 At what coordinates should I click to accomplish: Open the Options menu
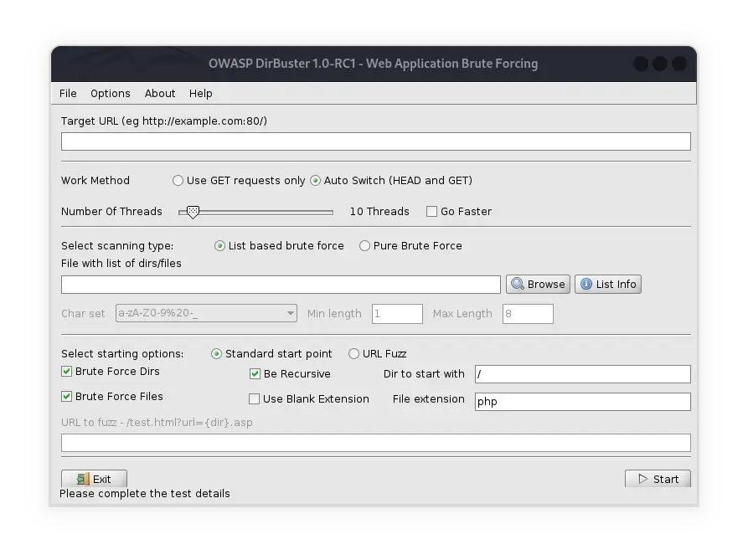(111, 94)
